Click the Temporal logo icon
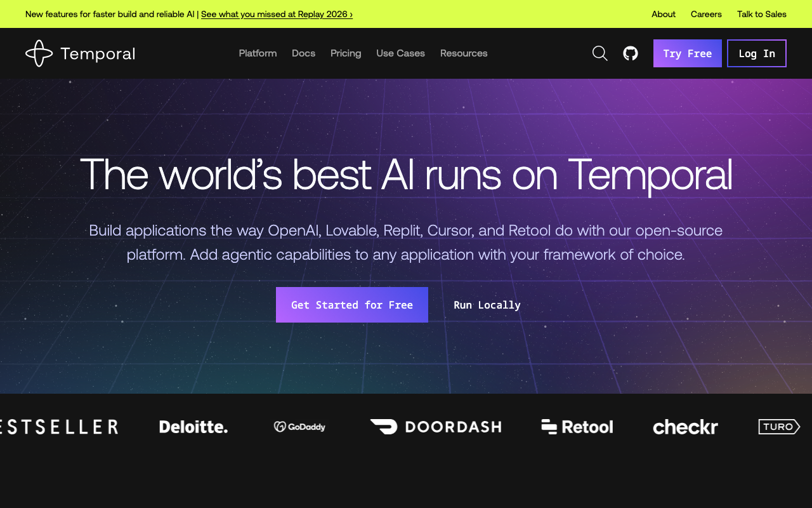Screen dimensions: 812x508 [x=39, y=53]
